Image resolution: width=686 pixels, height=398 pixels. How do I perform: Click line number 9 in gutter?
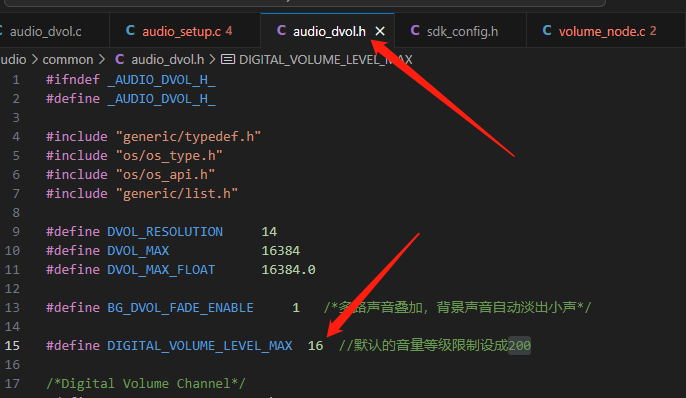point(16,231)
